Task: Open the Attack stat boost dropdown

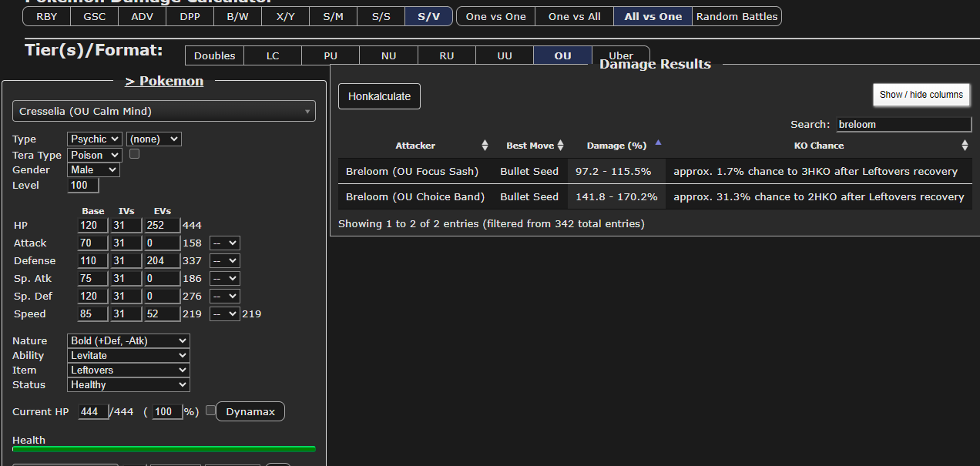Action: tap(225, 243)
